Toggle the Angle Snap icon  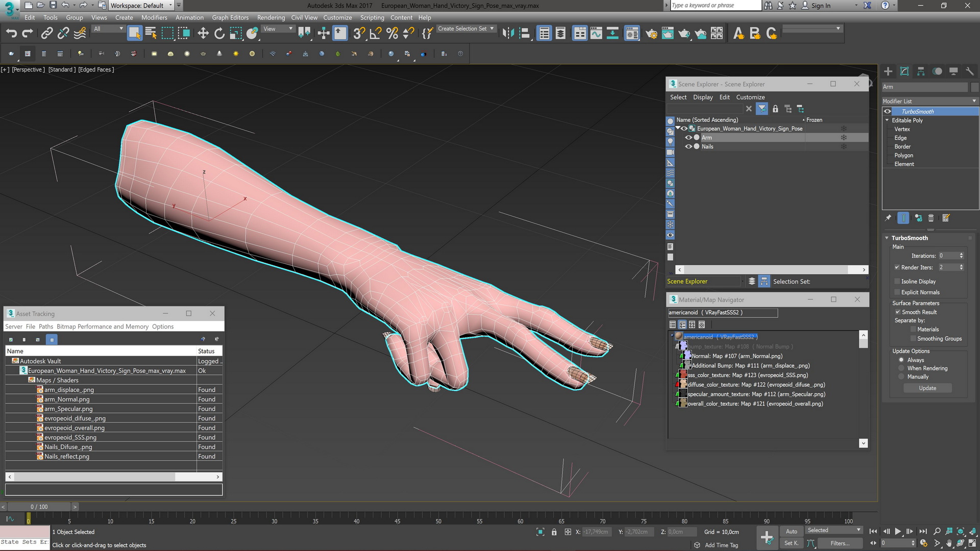[375, 34]
